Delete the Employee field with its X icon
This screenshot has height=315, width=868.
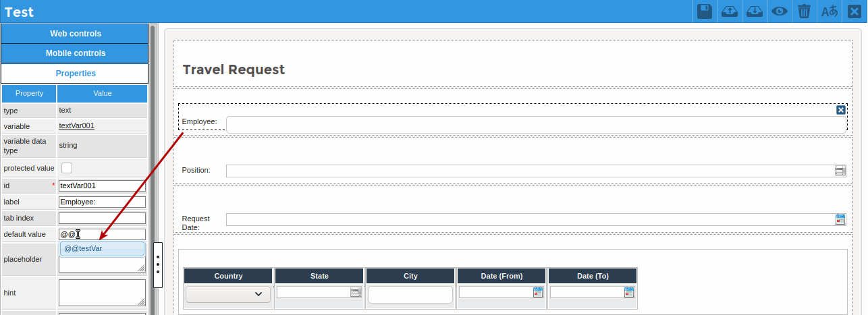point(840,110)
